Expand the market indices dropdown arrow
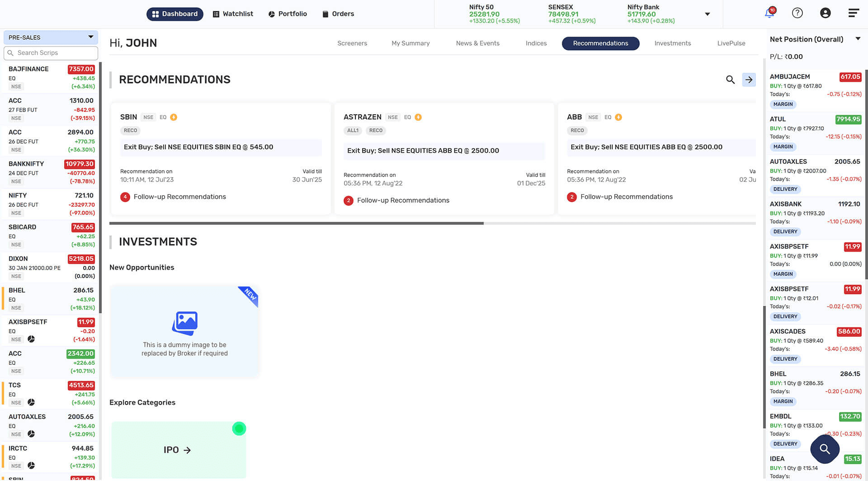 pyautogui.click(x=708, y=14)
